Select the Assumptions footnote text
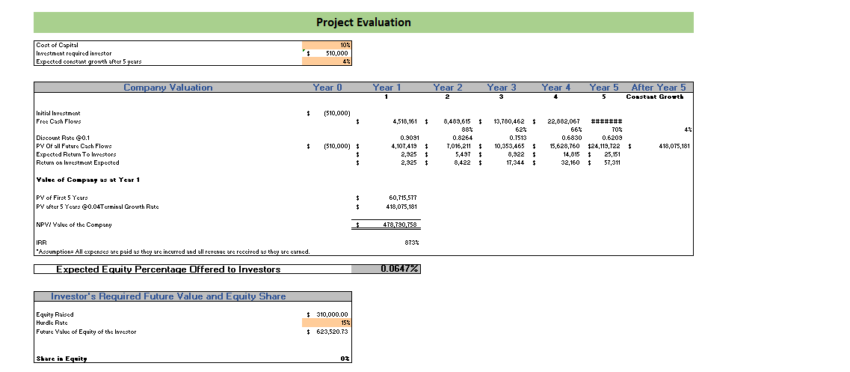 pyautogui.click(x=172, y=251)
